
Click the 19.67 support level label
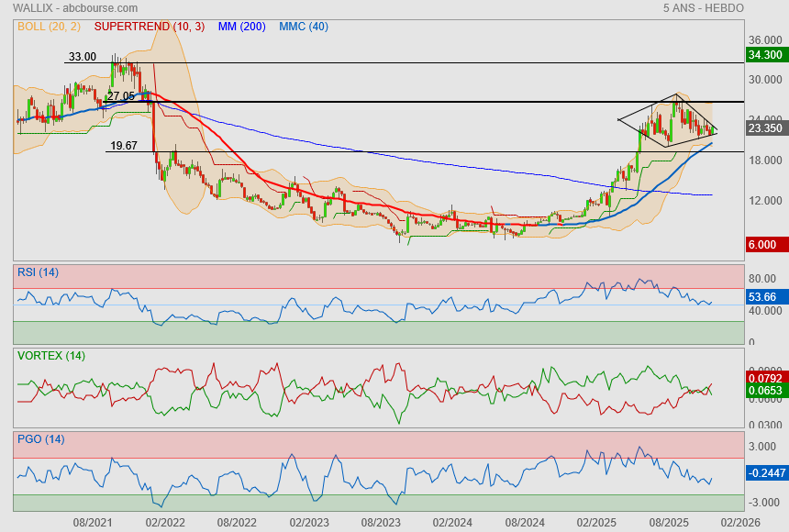pyautogui.click(x=124, y=146)
